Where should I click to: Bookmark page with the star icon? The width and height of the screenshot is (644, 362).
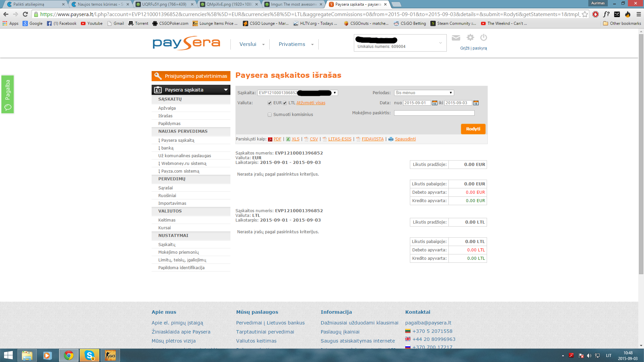[x=585, y=14]
